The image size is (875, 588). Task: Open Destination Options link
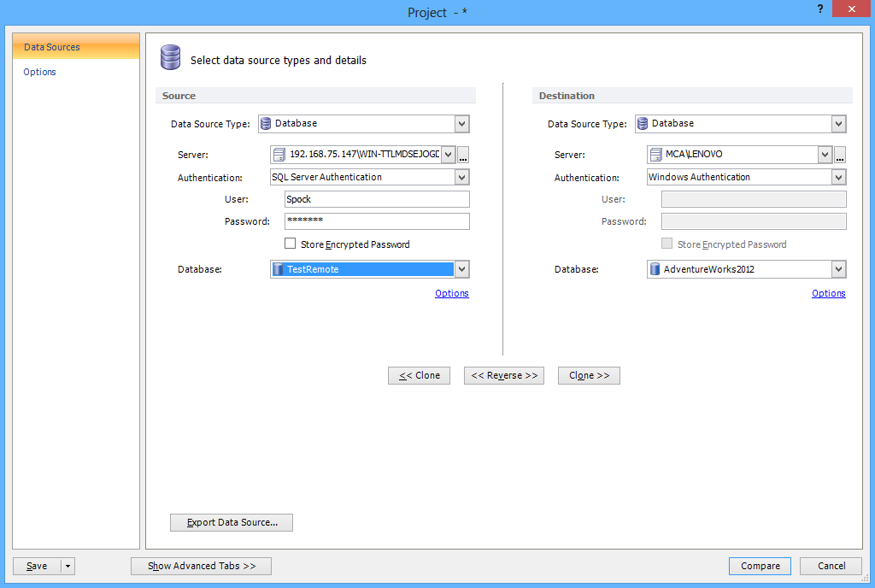(x=829, y=293)
